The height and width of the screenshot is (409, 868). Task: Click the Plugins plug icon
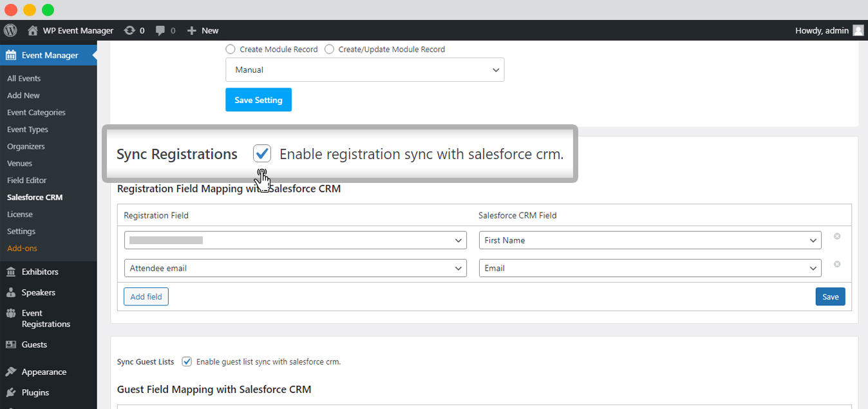tap(11, 392)
